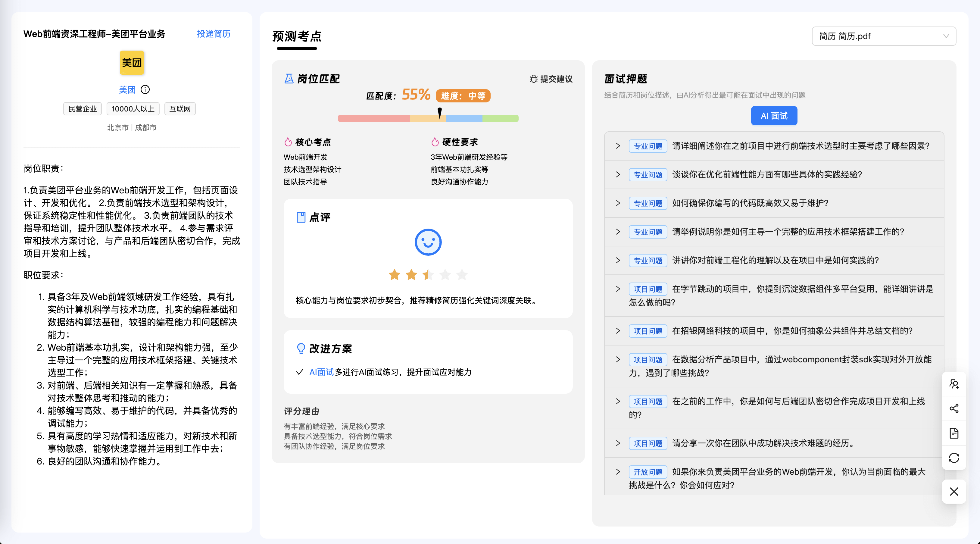Click the match degree marker on color bar
Image resolution: width=980 pixels, height=544 pixels.
point(440,113)
